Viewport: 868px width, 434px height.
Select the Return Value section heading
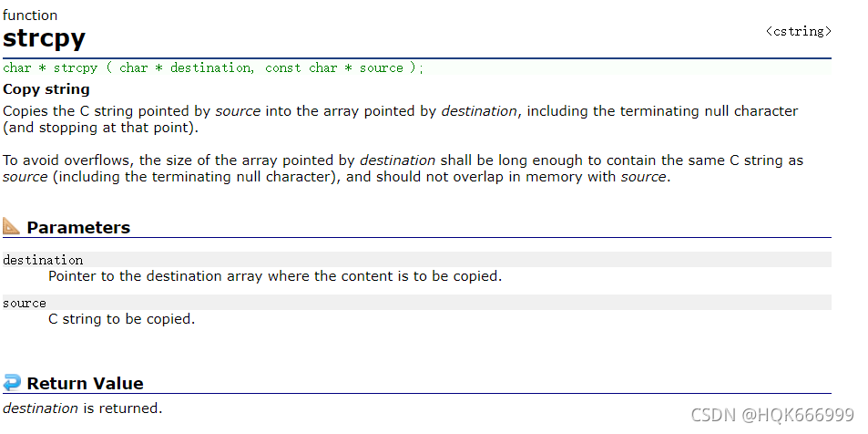click(x=85, y=384)
